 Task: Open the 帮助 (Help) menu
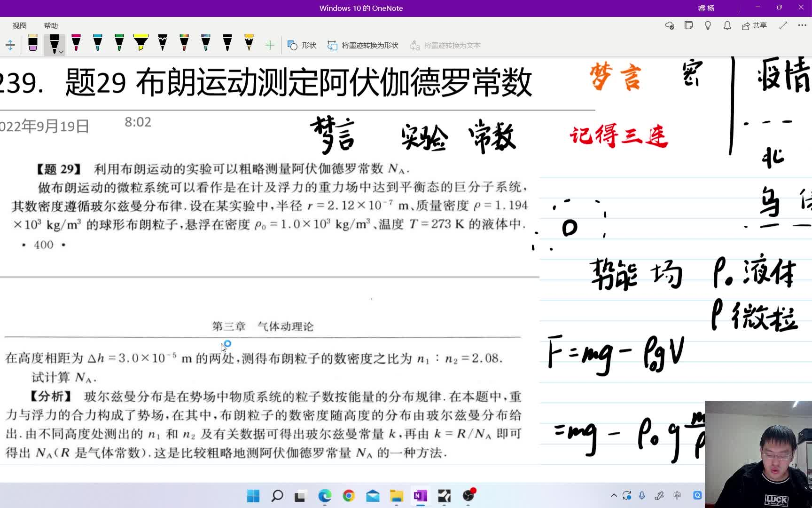51,25
